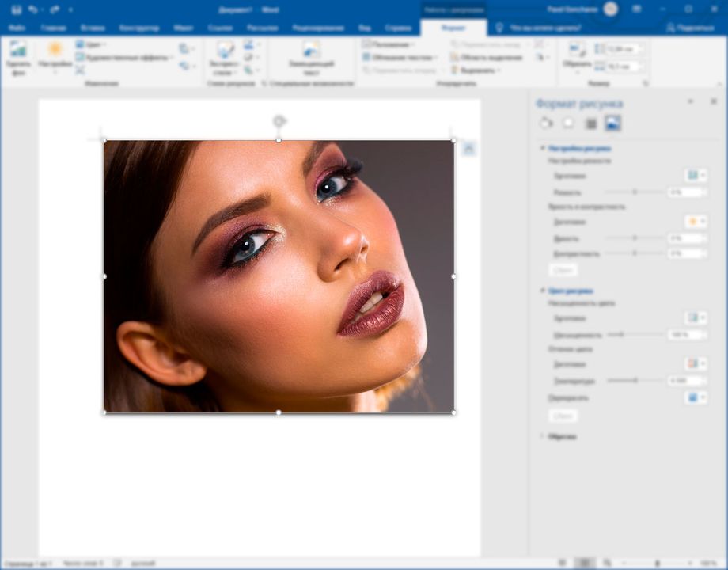
Task: Open the Picture Presets dropdown for sharpness
Action: (696, 175)
